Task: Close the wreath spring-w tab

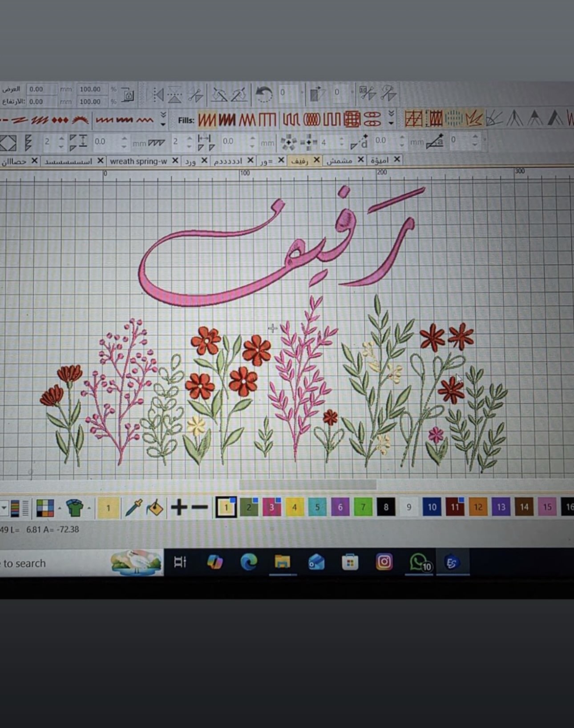Action: pyautogui.click(x=175, y=160)
